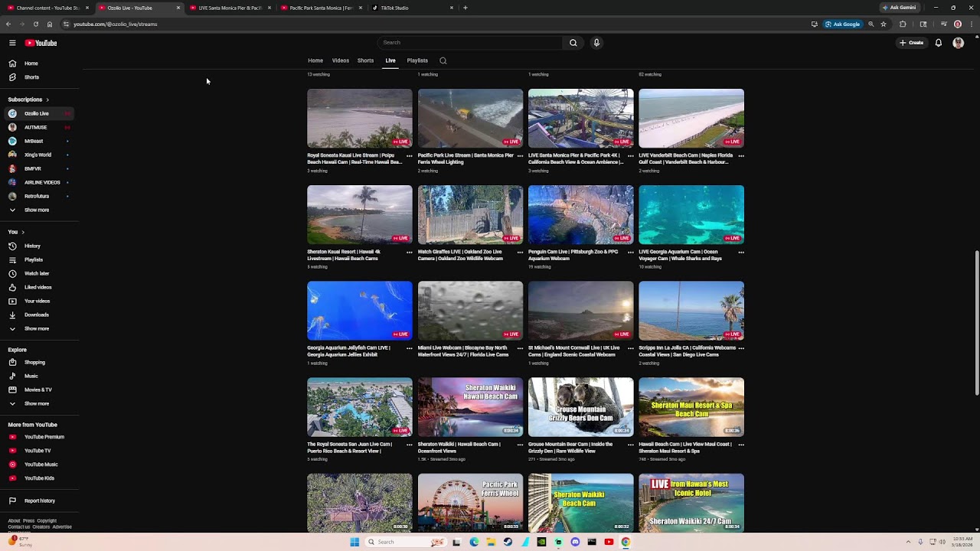Viewport: 980px width, 551px height.
Task: Open St Michael's Mount Cornwall Live title
Action: (x=574, y=351)
